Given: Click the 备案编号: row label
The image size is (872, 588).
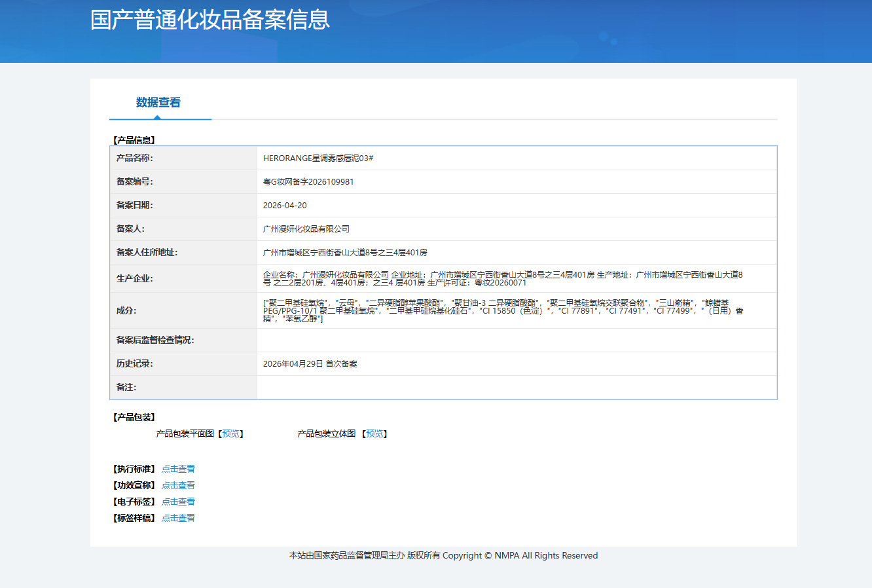Looking at the screenshot, I should (135, 181).
